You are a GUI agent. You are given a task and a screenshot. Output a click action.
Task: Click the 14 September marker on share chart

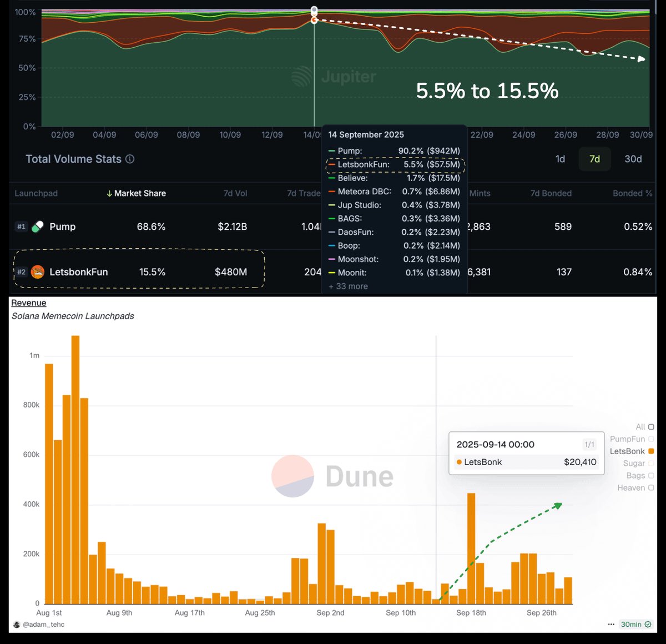(314, 20)
